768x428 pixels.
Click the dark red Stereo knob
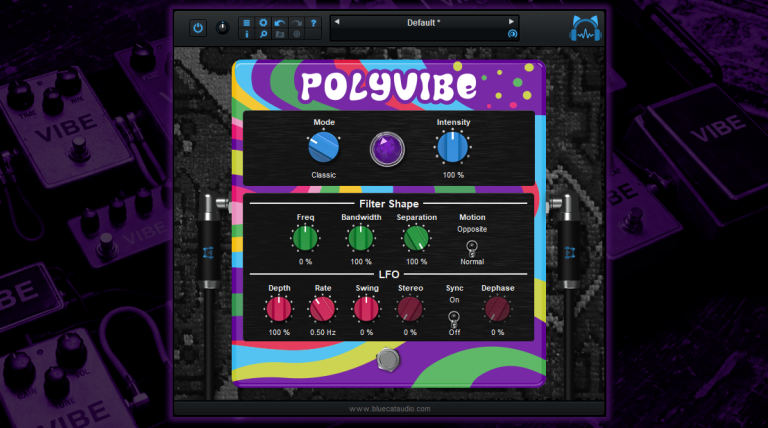[x=410, y=309]
